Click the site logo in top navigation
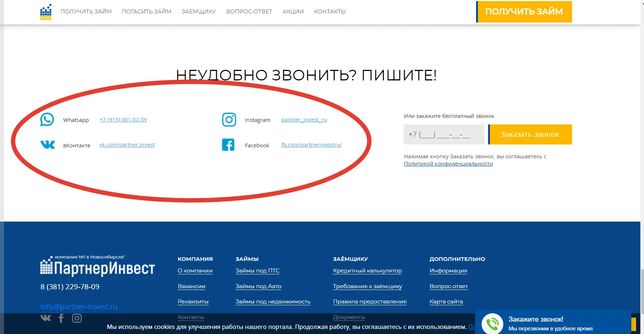644x334 pixels. coord(46,12)
